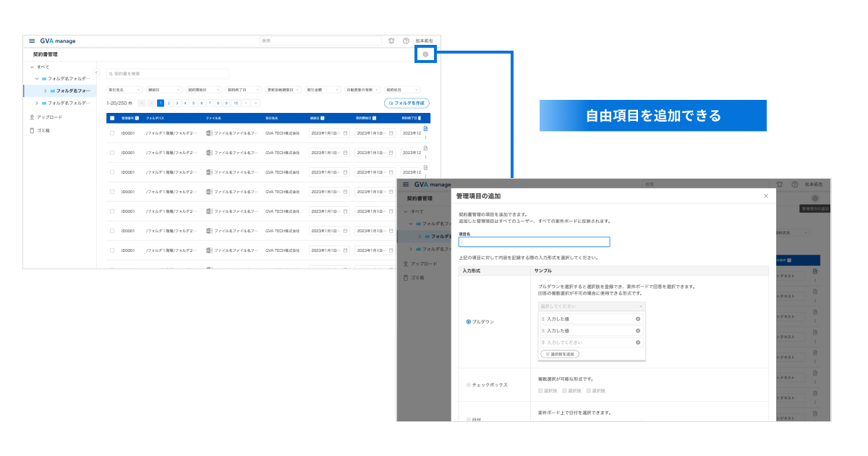The height and width of the screenshot is (456, 868).
Task: Open the 契約終了日 filter dropdown
Action: [244, 90]
